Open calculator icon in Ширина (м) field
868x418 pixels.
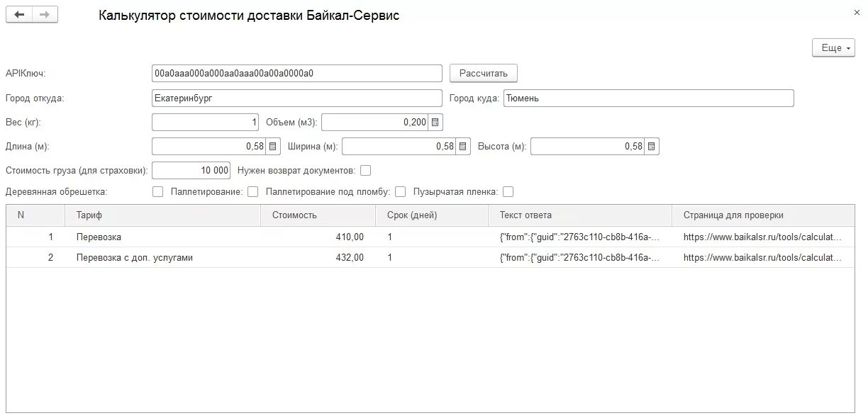[x=462, y=147]
